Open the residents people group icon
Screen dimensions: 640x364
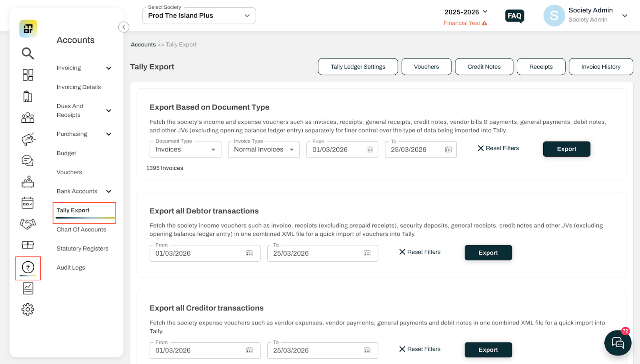click(28, 117)
